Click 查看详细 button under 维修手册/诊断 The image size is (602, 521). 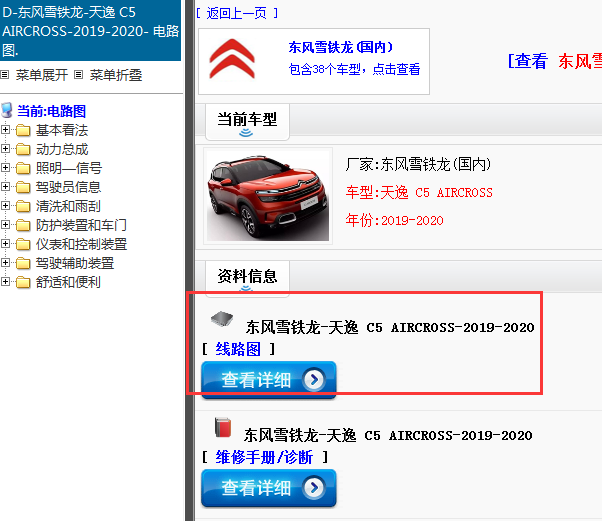pos(269,488)
